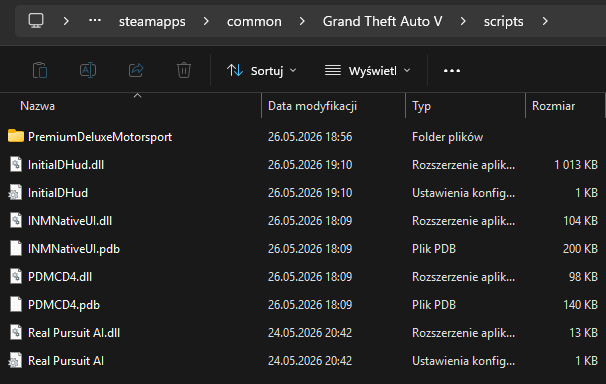Click the Share icon in toolbar
This screenshot has height=384, width=606.
pyautogui.click(x=136, y=70)
